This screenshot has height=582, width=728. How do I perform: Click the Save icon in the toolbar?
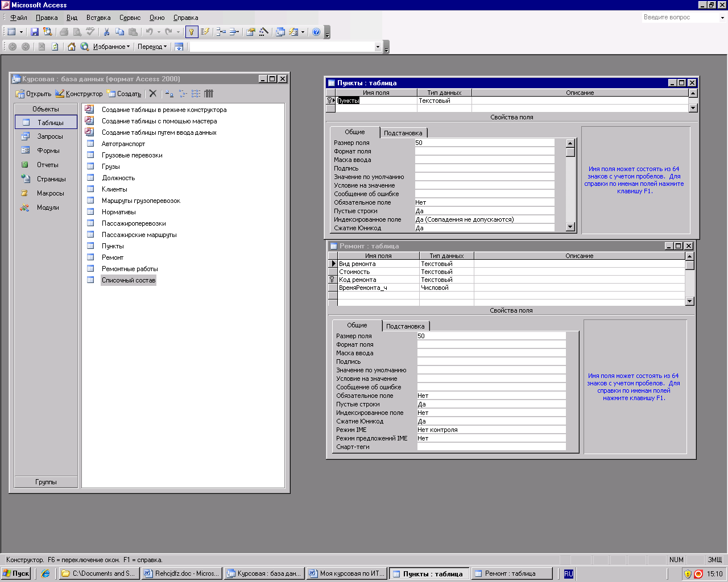[35, 32]
